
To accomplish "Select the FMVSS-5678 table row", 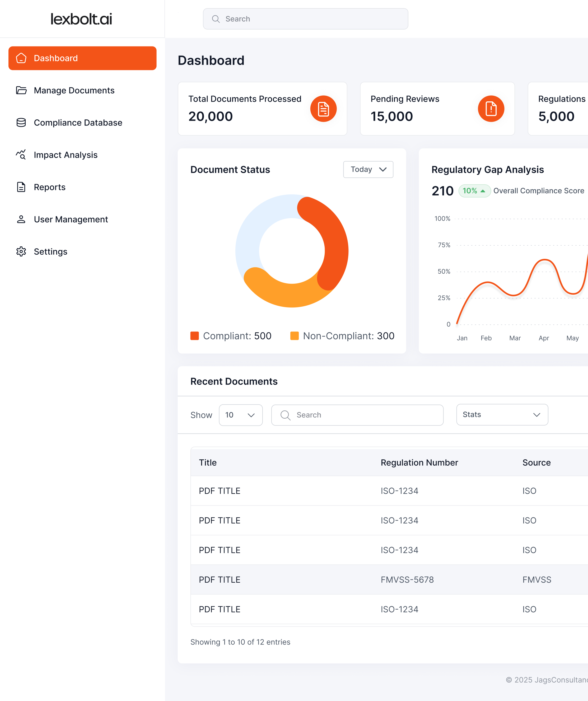I will [x=389, y=580].
